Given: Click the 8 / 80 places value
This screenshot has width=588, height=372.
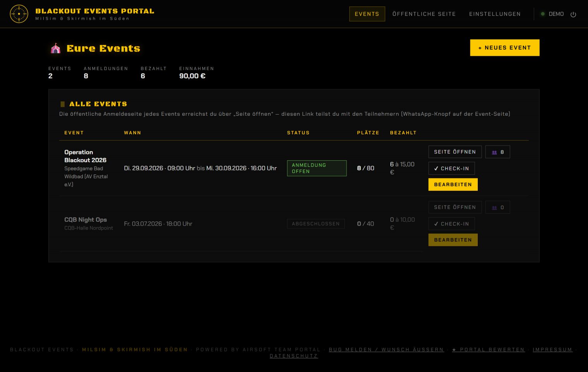Looking at the screenshot, I should point(366,168).
